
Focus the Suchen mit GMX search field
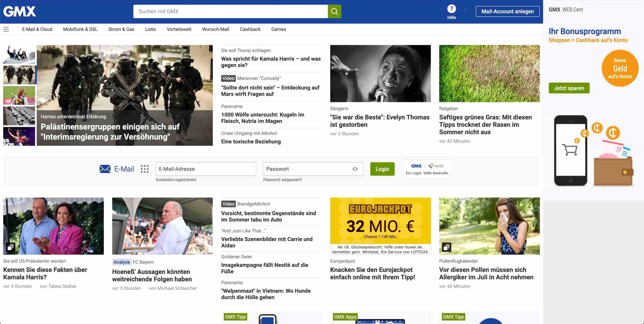click(230, 11)
